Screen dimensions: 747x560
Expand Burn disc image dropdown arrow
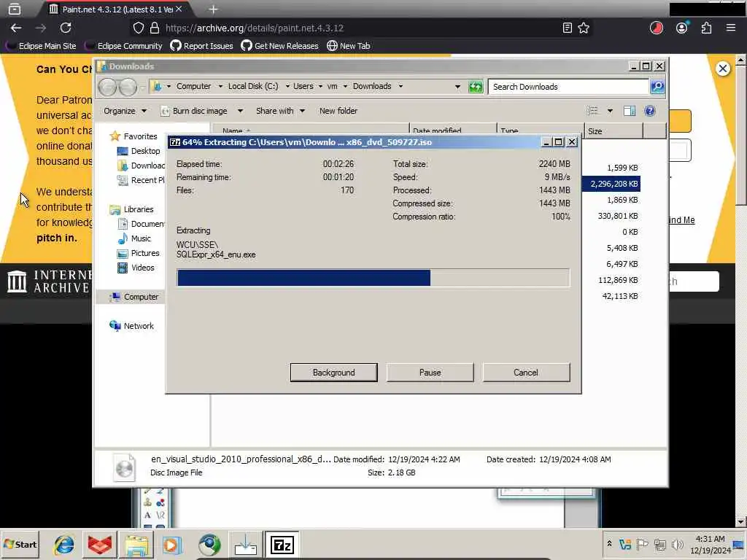pyautogui.click(x=240, y=111)
